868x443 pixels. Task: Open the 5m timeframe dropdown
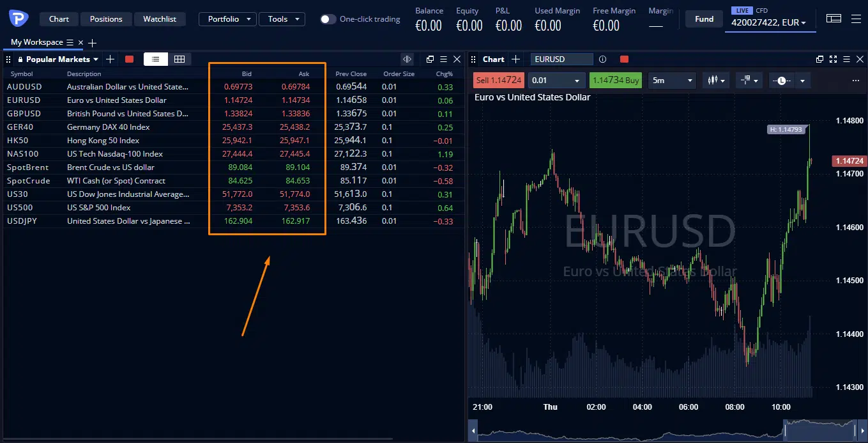[x=672, y=81]
